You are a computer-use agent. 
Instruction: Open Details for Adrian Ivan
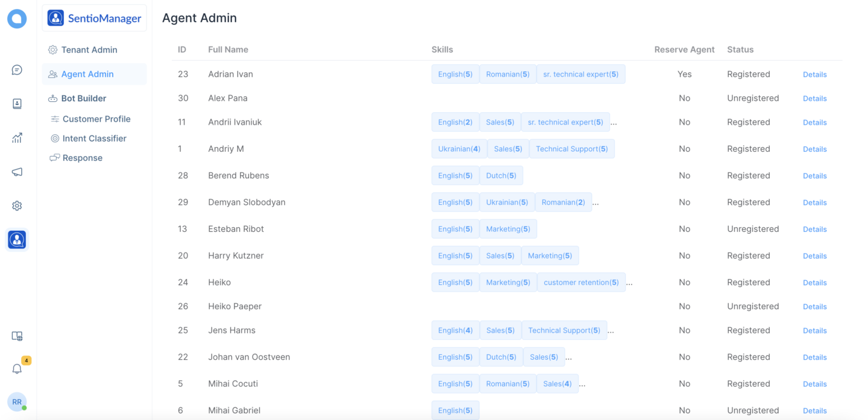click(x=814, y=74)
